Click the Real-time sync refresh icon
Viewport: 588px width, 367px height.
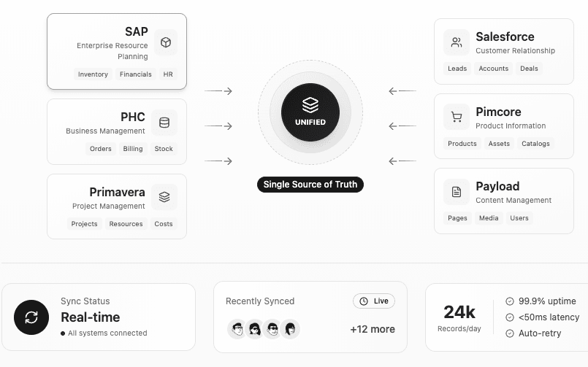[31, 317]
